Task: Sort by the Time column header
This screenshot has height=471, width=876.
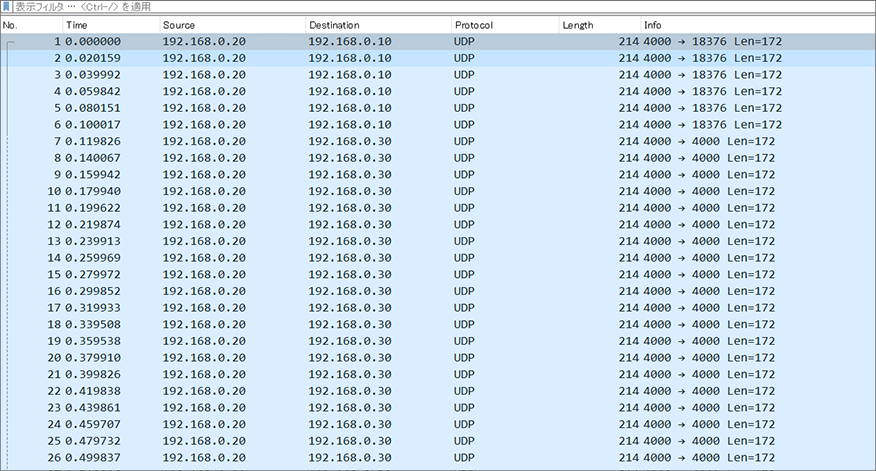Action: click(111, 25)
